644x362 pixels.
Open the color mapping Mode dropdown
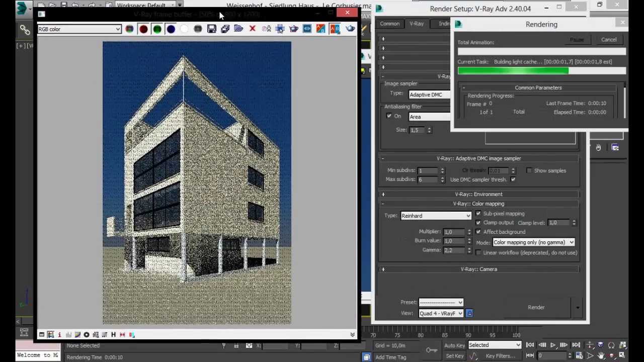coord(533,242)
